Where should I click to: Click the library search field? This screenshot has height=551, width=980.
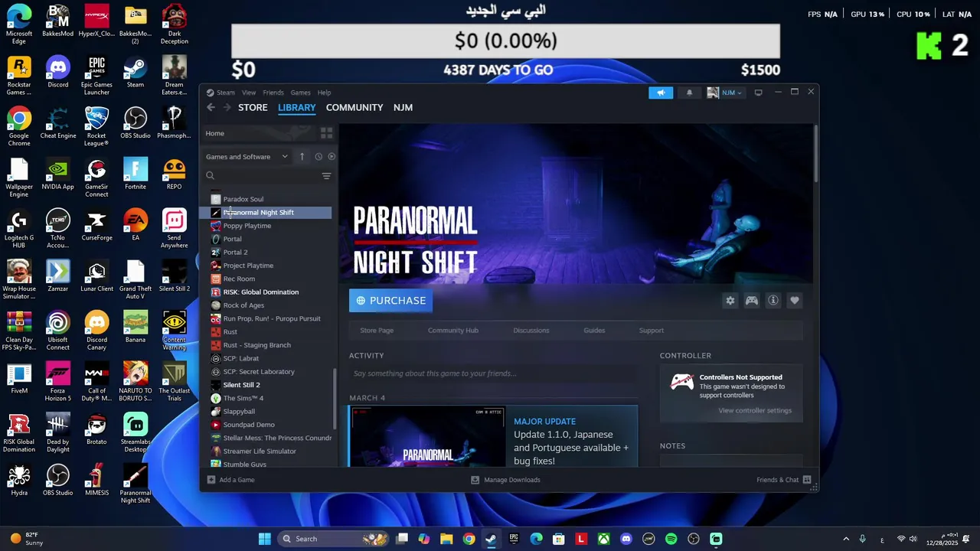[x=262, y=176]
